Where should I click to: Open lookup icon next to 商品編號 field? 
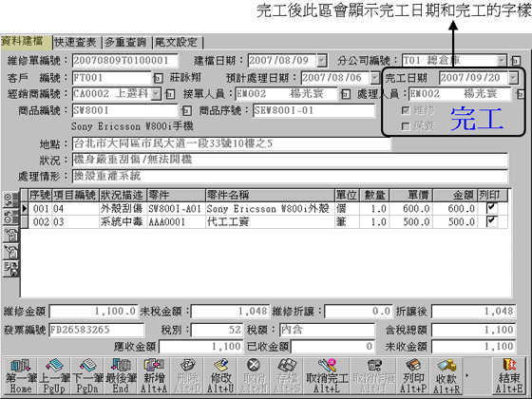click(x=186, y=110)
